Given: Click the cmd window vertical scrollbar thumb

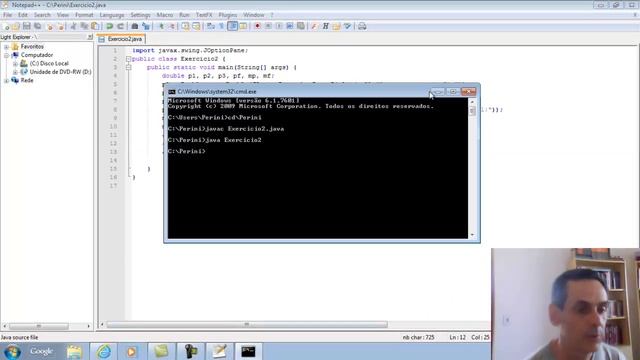Looking at the screenshot, I should pos(472,111).
